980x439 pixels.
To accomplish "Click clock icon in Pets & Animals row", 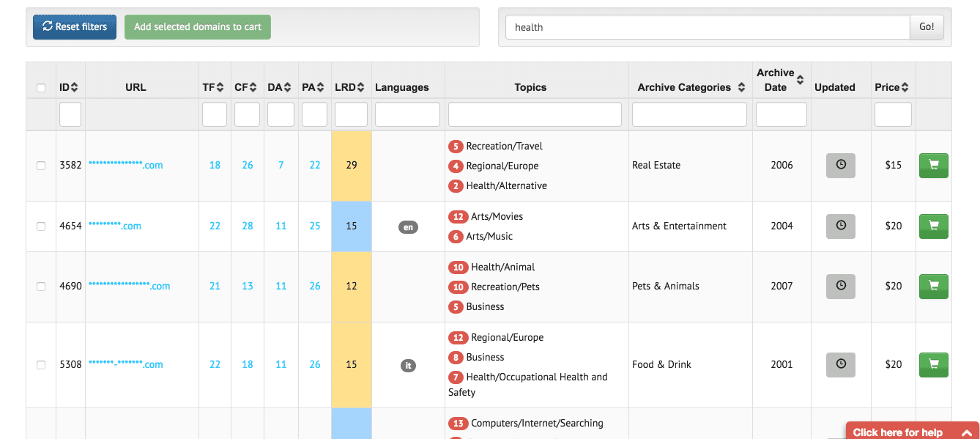I will (x=841, y=287).
